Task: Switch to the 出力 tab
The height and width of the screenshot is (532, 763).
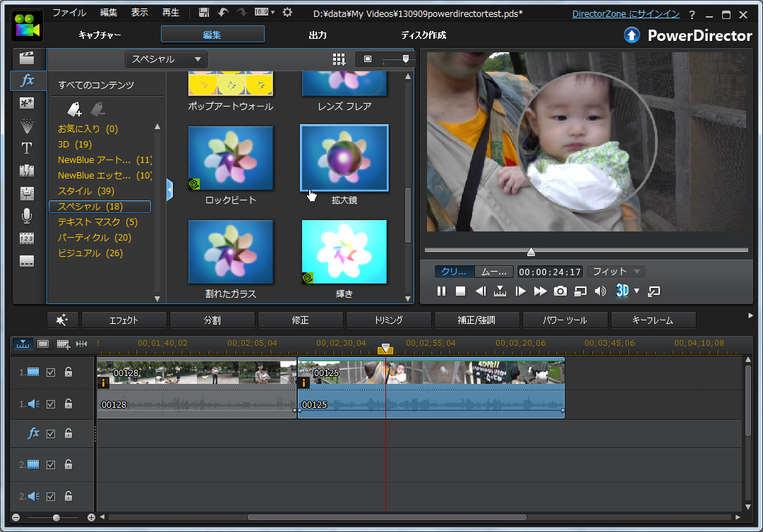Action: [318, 35]
